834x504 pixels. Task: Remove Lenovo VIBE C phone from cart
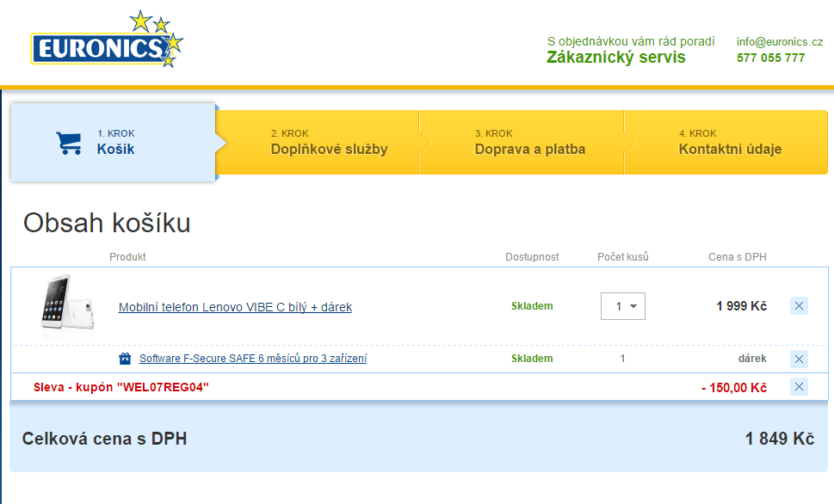[x=799, y=305]
